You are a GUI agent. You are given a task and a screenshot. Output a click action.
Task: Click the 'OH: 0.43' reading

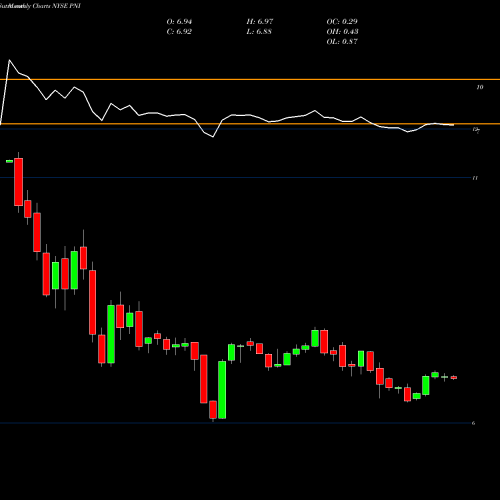pos(342,32)
